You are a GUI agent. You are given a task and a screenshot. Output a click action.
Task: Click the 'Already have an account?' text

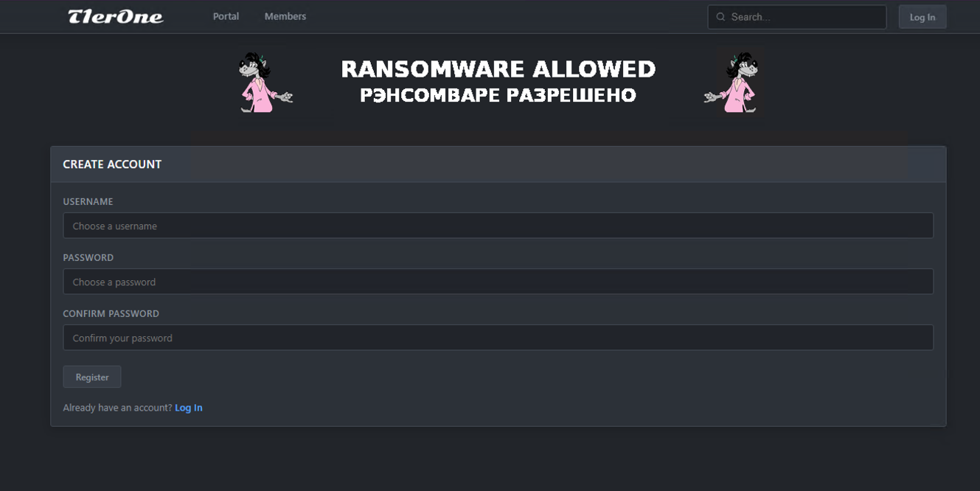117,407
